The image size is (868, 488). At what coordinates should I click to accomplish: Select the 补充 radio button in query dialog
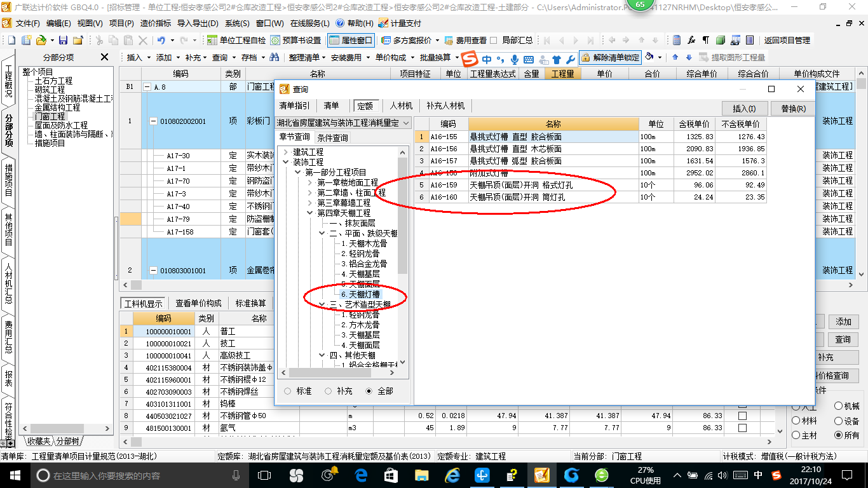tap(328, 391)
